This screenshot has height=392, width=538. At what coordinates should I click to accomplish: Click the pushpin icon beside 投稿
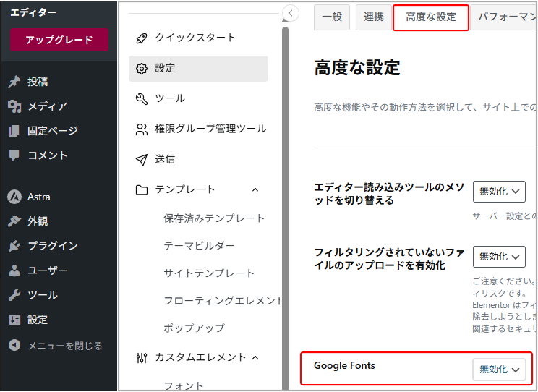tap(14, 82)
